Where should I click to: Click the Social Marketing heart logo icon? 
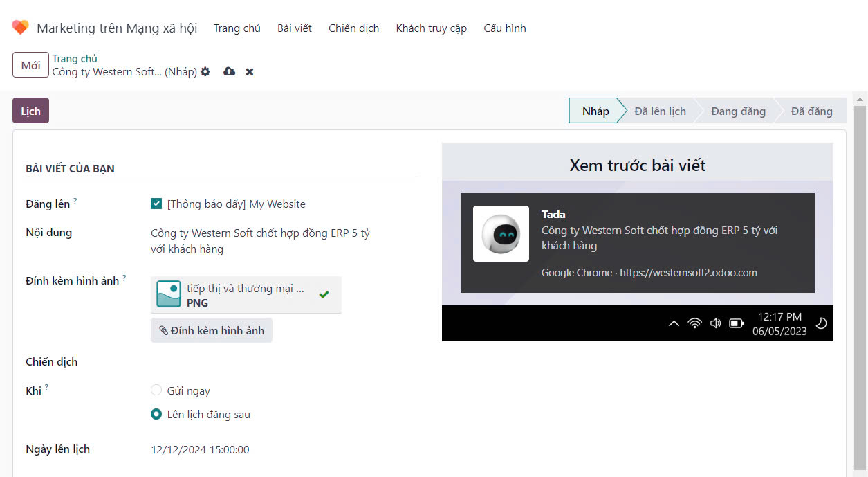(20, 28)
